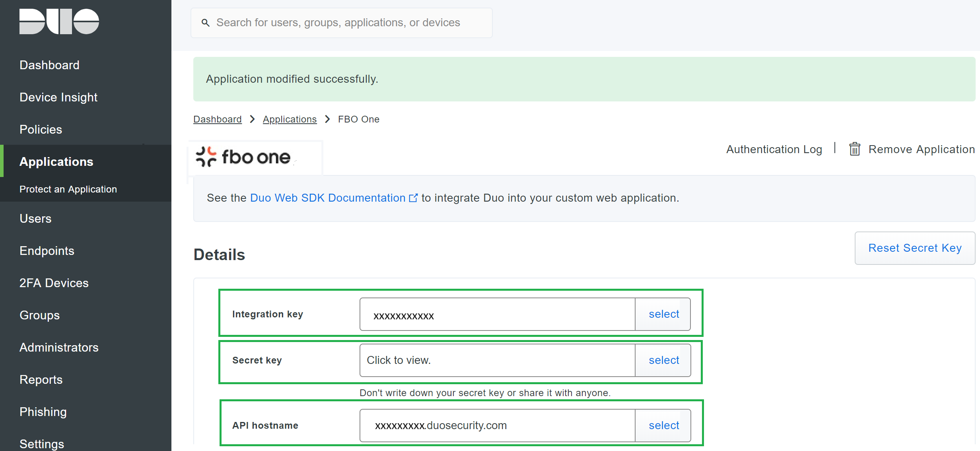Click the Duo logo in sidebar
Image resolution: width=980 pixels, height=451 pixels.
[x=59, y=21]
